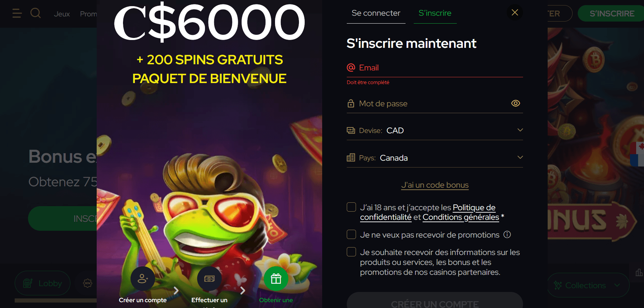
Task: Tick the no promotions checkbox
Action: [x=351, y=235]
